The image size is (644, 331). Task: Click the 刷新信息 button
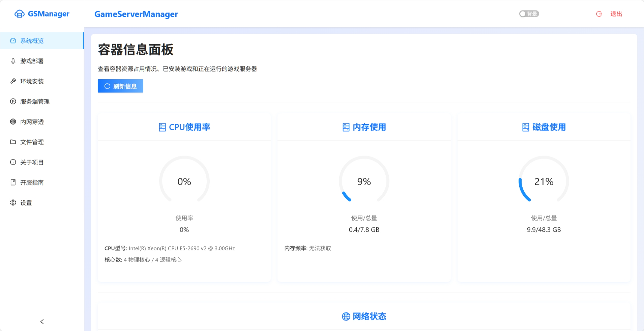coord(120,86)
